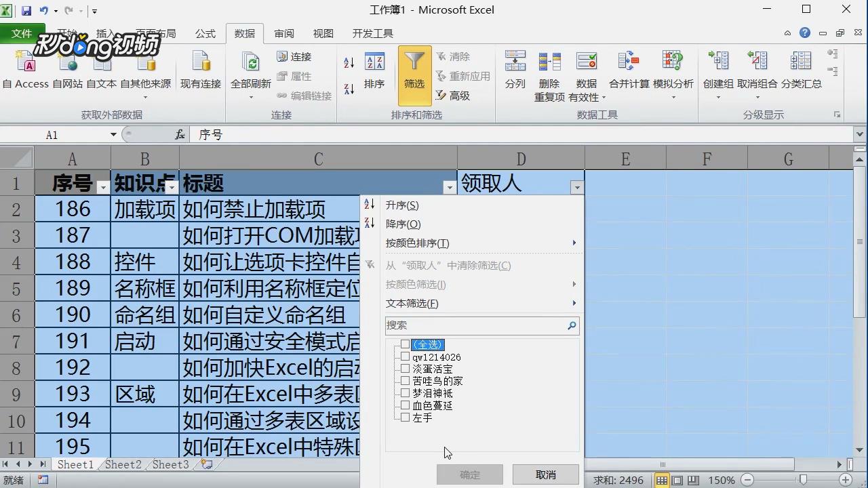Choose 降序(O) in the filter menu
The height and width of the screenshot is (488, 868).
pyautogui.click(x=403, y=224)
